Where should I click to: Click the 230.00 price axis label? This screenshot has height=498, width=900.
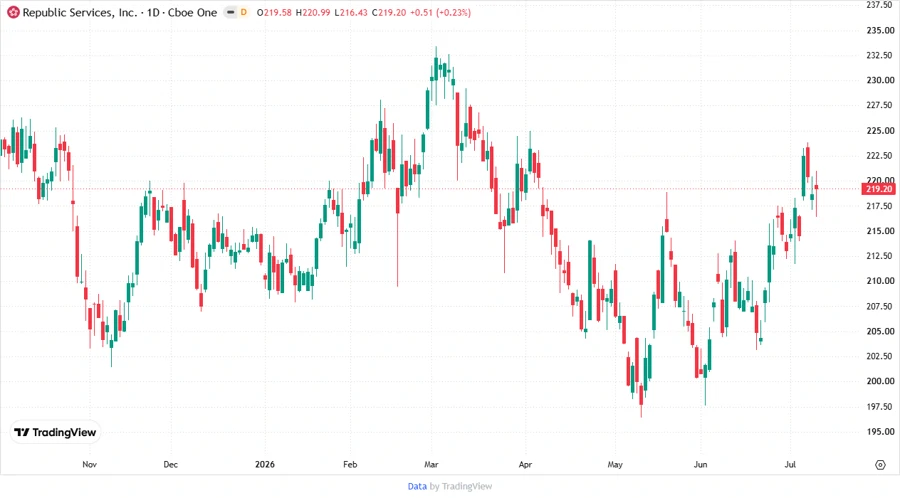coord(880,80)
